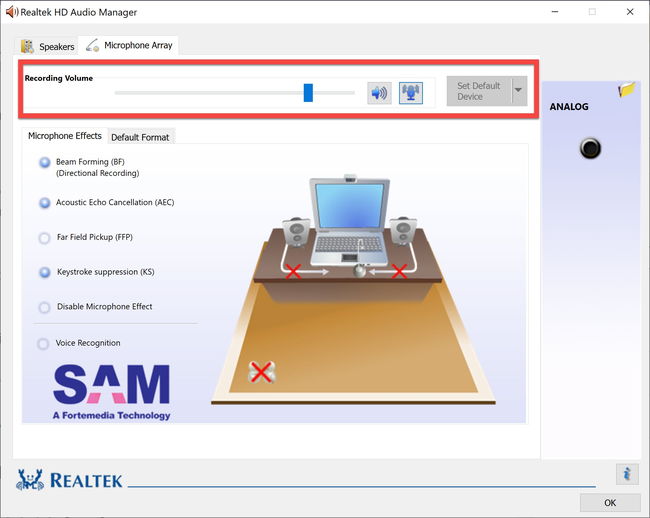This screenshot has height=518, width=650.
Task: Click the Microphone Array tab icon
Action: pos(92,46)
